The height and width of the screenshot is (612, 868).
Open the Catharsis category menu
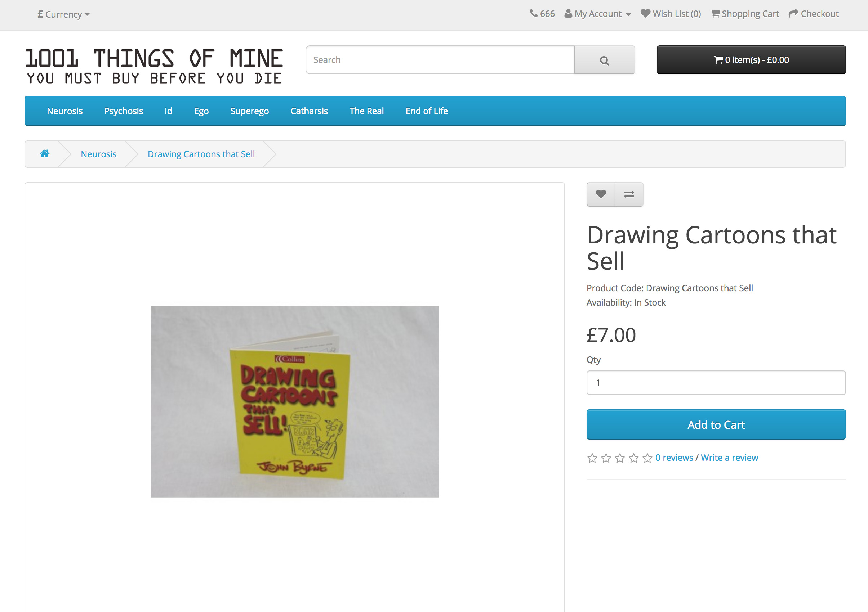coord(309,111)
